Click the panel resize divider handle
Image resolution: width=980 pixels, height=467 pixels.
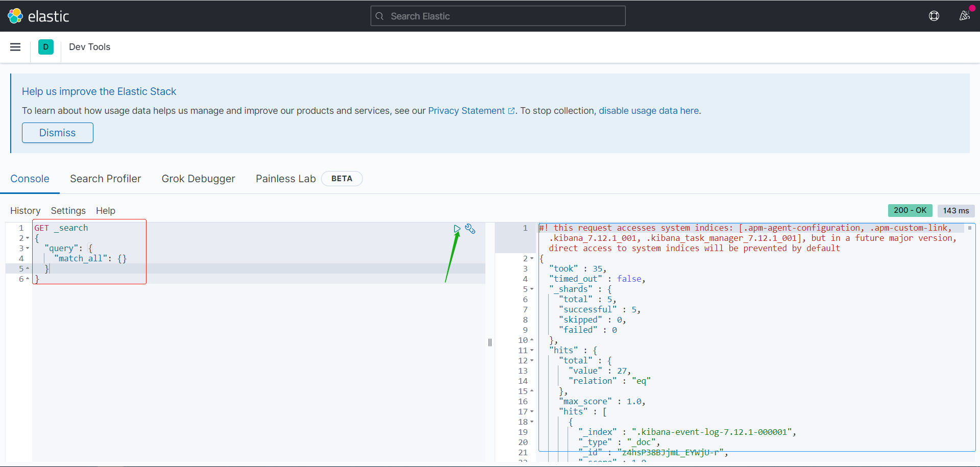[x=490, y=342]
